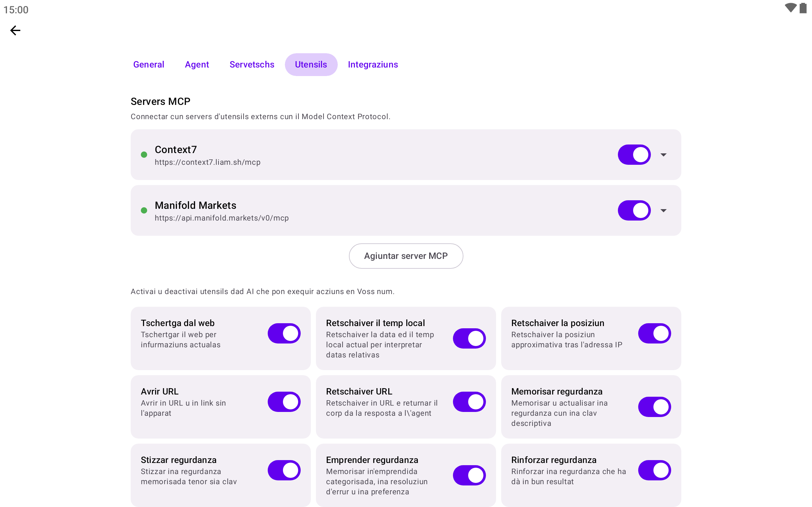Click the Stizzar regurdanza card title
Screen dimensions: 812x507
tap(179, 460)
